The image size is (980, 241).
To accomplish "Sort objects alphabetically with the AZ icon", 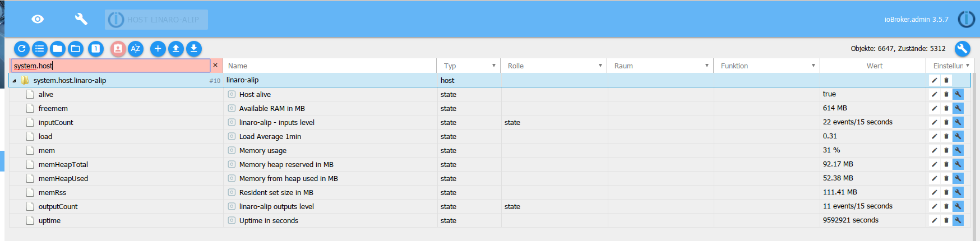I will [x=136, y=49].
